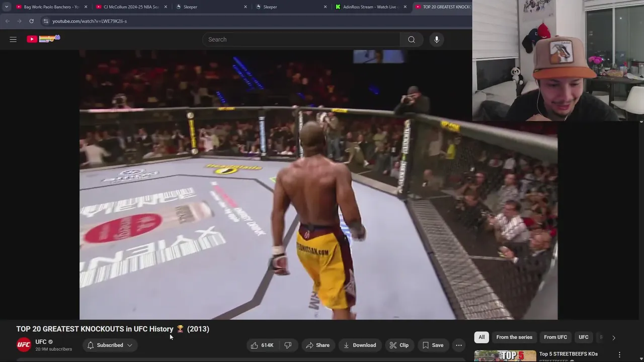Open the UFC channel name link
This screenshot has height=362, width=644.
point(41,342)
